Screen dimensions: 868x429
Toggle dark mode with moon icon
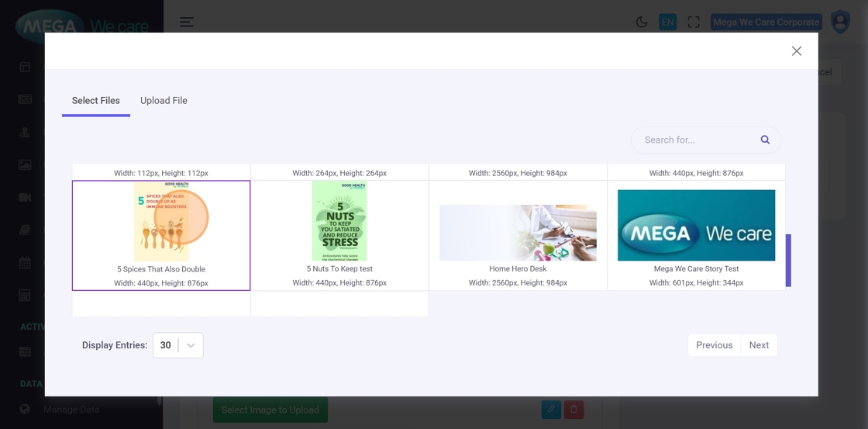[642, 22]
